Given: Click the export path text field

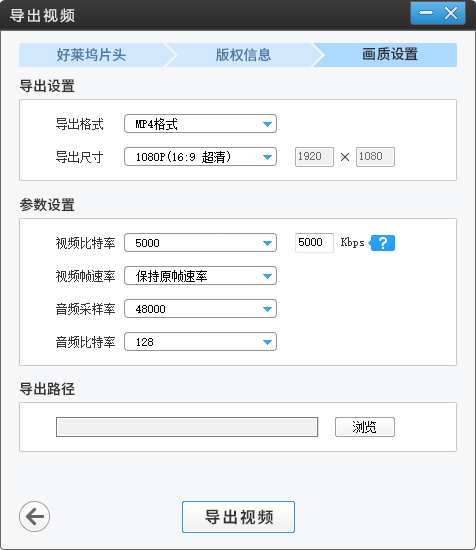Looking at the screenshot, I should [187, 427].
